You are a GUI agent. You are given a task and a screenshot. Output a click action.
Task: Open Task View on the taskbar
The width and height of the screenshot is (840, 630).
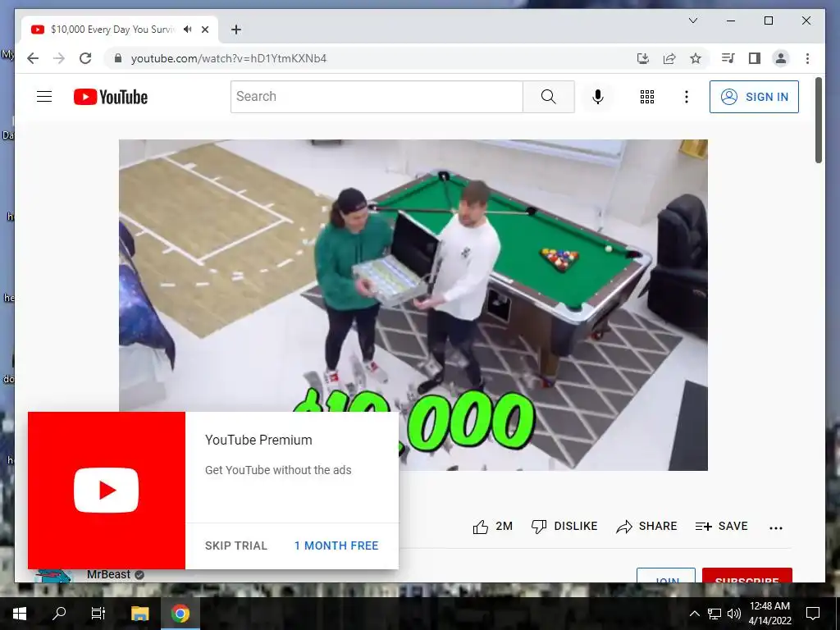[98, 614]
